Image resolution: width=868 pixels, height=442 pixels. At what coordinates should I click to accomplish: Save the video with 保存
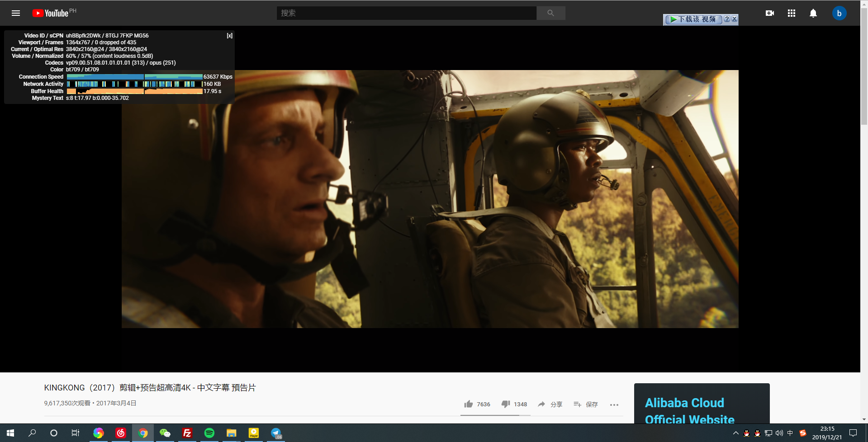[586, 404]
